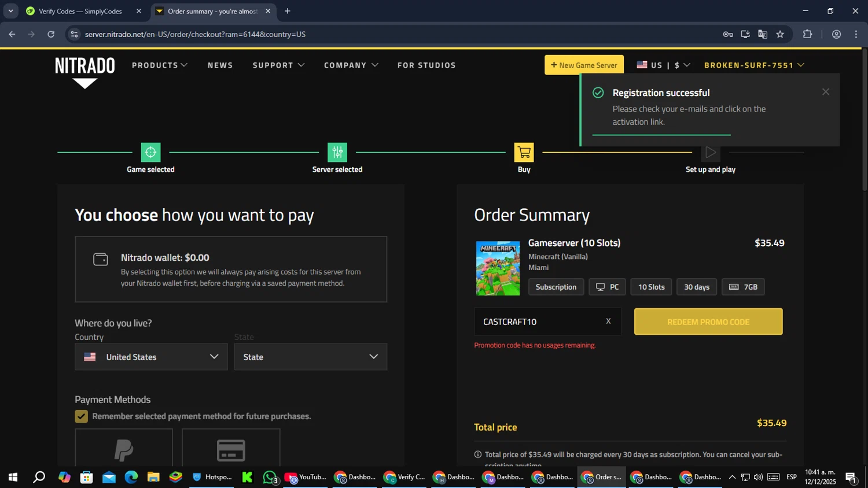Click the 7GB memory tag
The height and width of the screenshot is (488, 868).
(743, 287)
